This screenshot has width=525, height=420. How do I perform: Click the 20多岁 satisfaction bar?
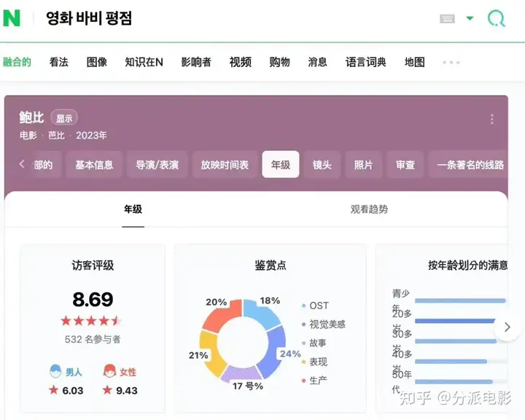coord(455,321)
